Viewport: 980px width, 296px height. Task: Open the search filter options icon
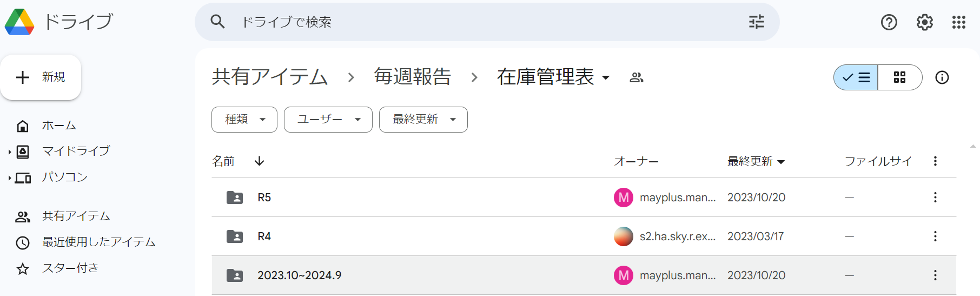pos(756,22)
